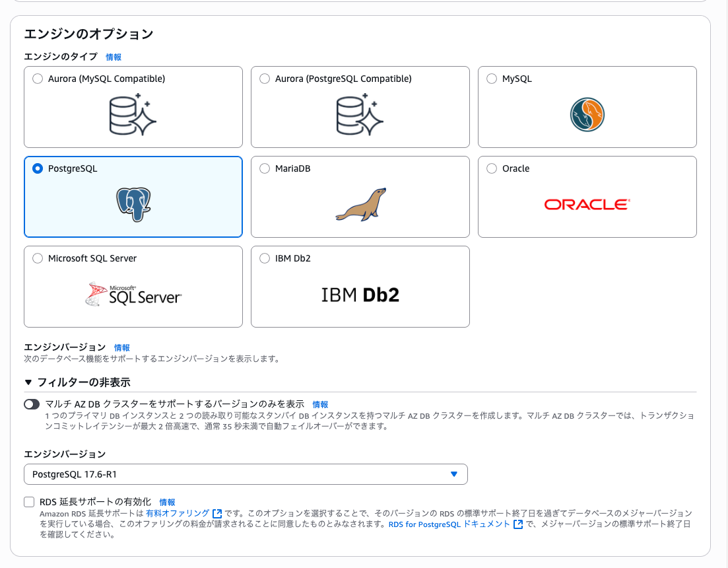Image resolution: width=728 pixels, height=568 pixels.
Task: Click the MariaDB seal logo
Action: pyautogui.click(x=361, y=204)
